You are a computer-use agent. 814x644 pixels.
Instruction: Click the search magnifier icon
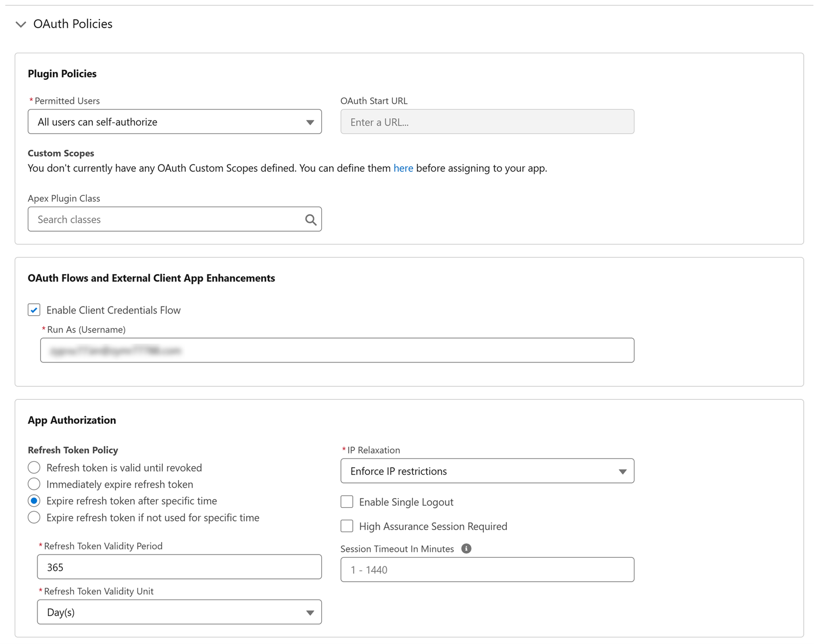pyautogui.click(x=310, y=220)
